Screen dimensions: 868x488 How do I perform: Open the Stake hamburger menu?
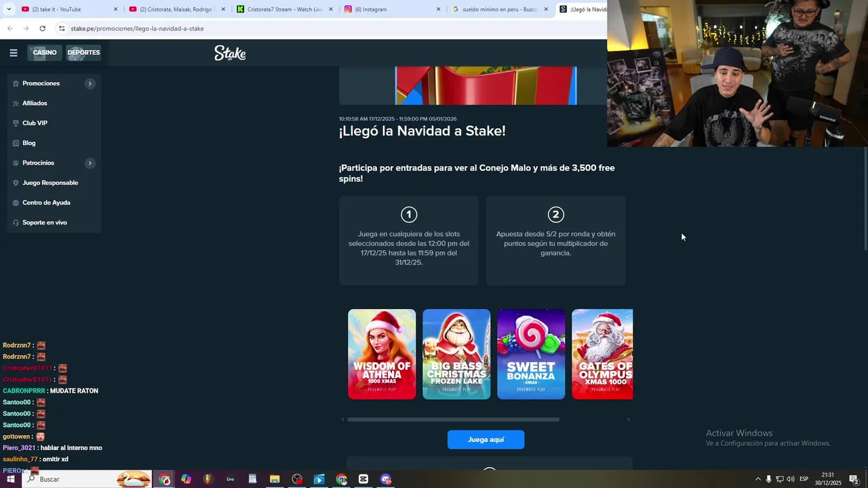[x=14, y=52]
